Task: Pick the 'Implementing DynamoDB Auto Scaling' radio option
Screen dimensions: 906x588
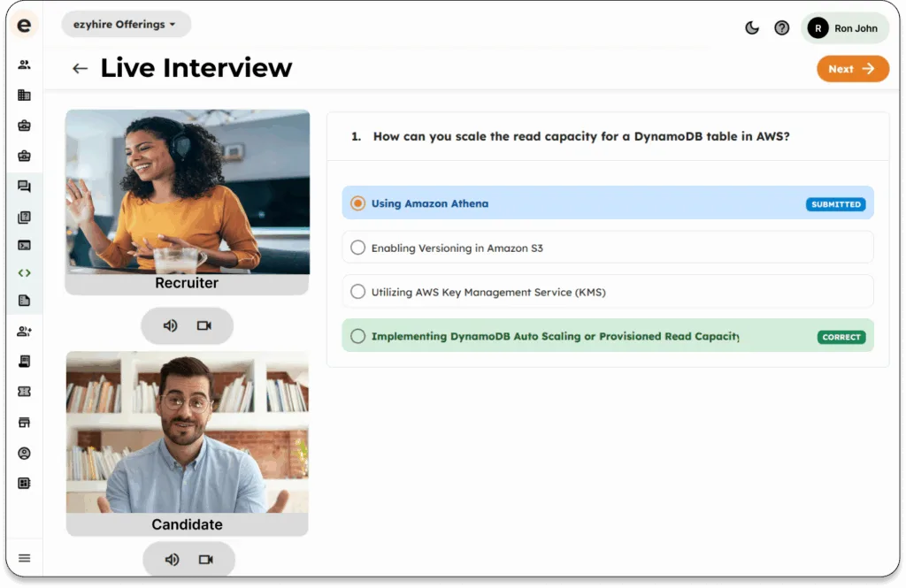Action: pyautogui.click(x=357, y=336)
